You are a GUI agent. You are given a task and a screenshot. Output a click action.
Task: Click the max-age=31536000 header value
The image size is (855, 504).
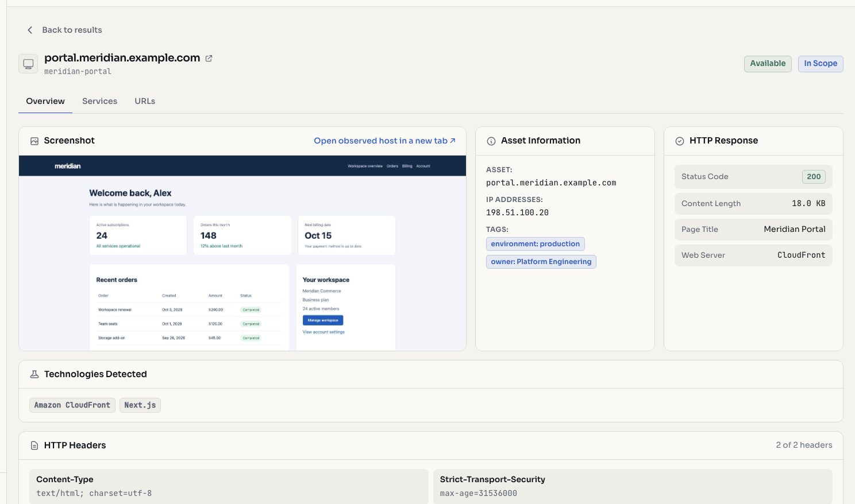479,494
